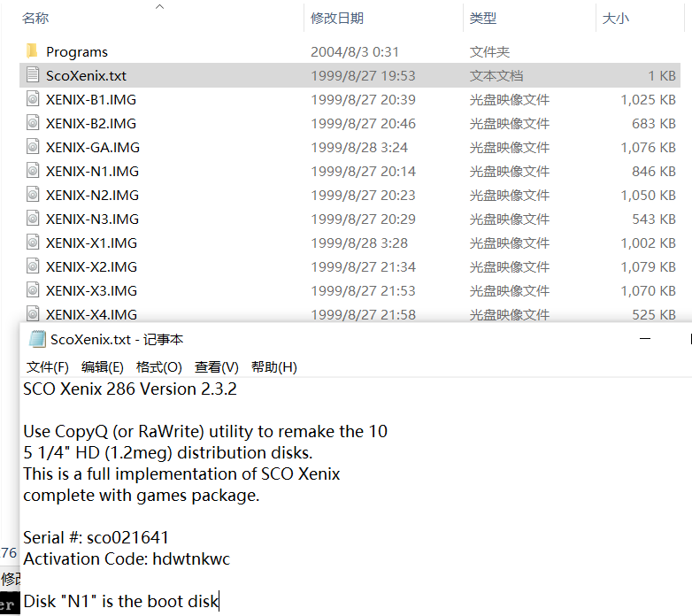Click the date 2004/8/3 0:31 of Programs
Image resolution: width=692 pixels, height=616 pixels.
click(354, 51)
